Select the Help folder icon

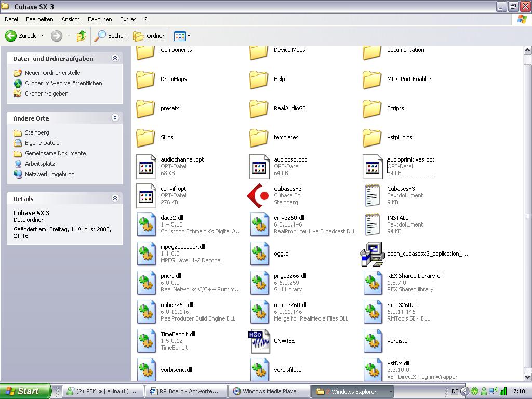click(x=259, y=79)
